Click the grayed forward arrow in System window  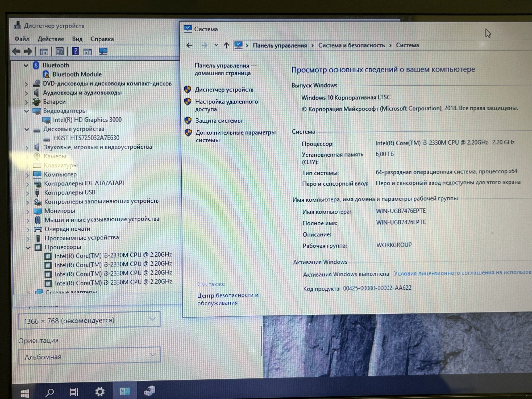(x=204, y=45)
